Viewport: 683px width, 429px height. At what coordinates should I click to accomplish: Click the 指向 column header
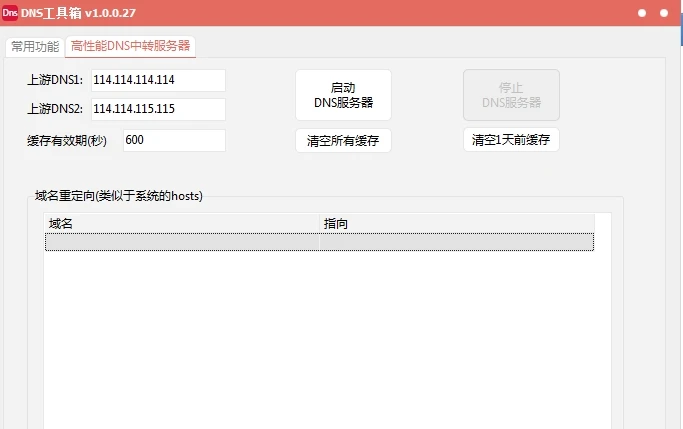click(455, 224)
